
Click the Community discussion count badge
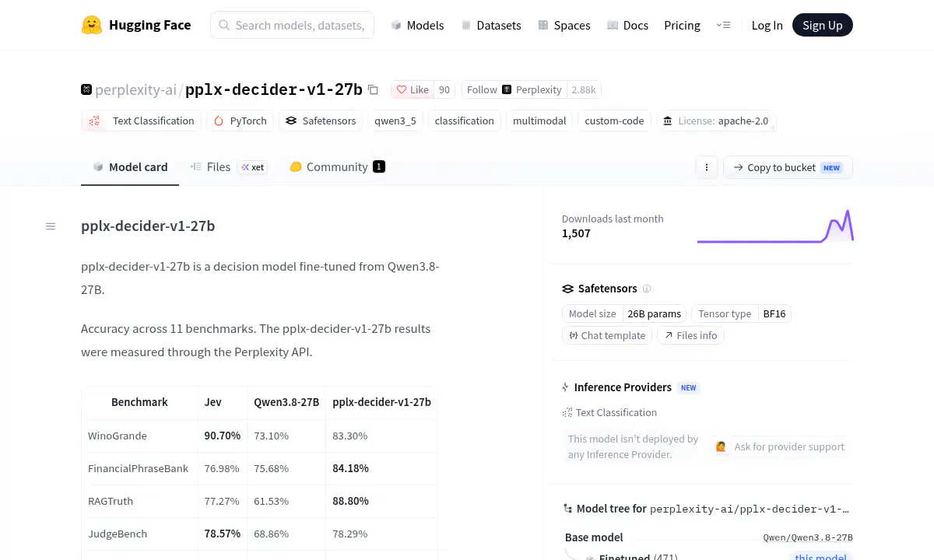379,166
